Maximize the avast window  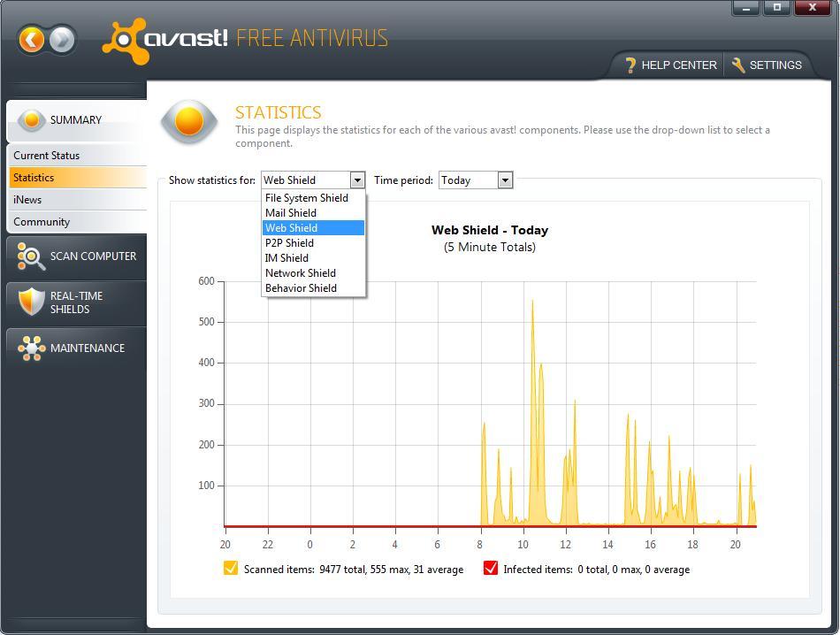pyautogui.click(x=777, y=7)
